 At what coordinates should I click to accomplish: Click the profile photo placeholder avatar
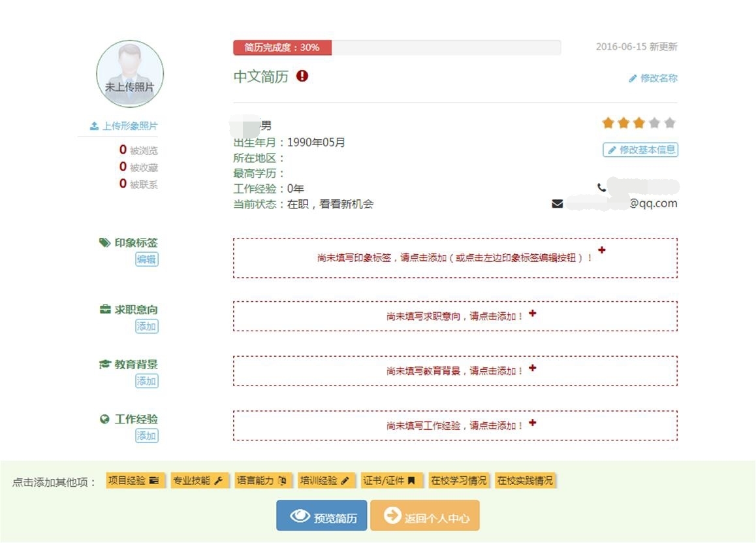(130, 74)
